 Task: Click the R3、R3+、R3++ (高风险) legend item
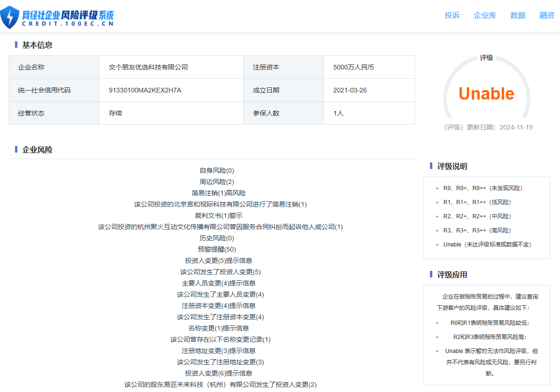pos(477,231)
